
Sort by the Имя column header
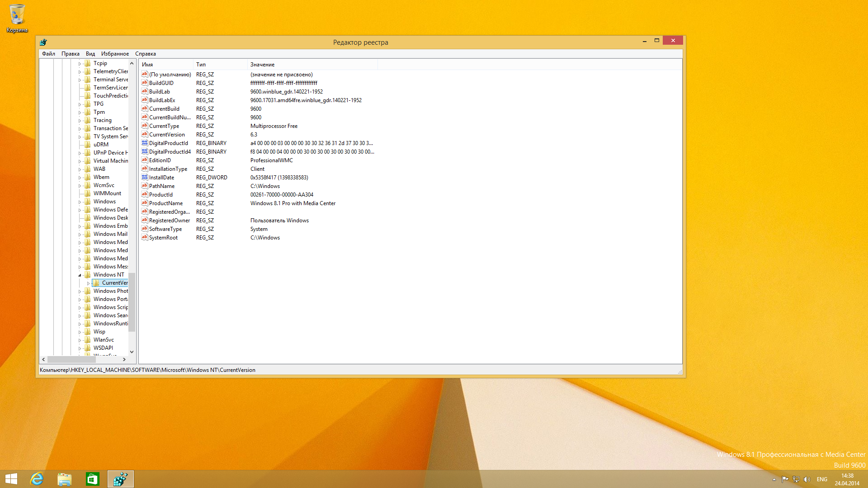166,65
